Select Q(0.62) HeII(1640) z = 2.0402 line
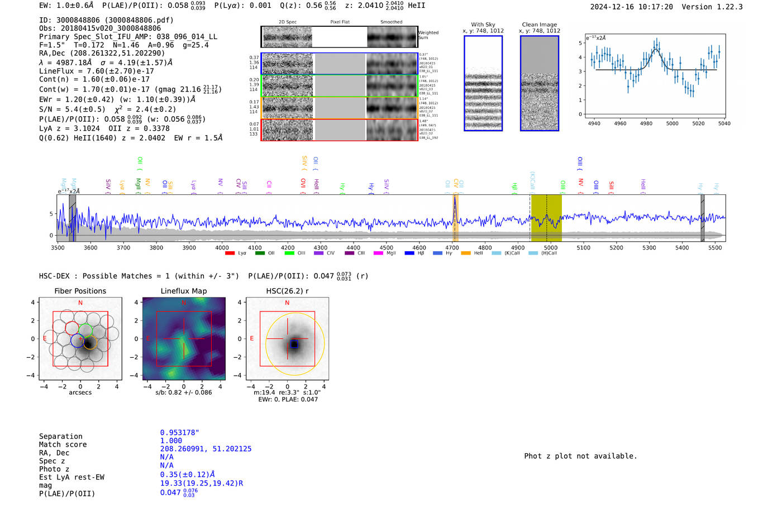782x532 pixels. (131, 138)
